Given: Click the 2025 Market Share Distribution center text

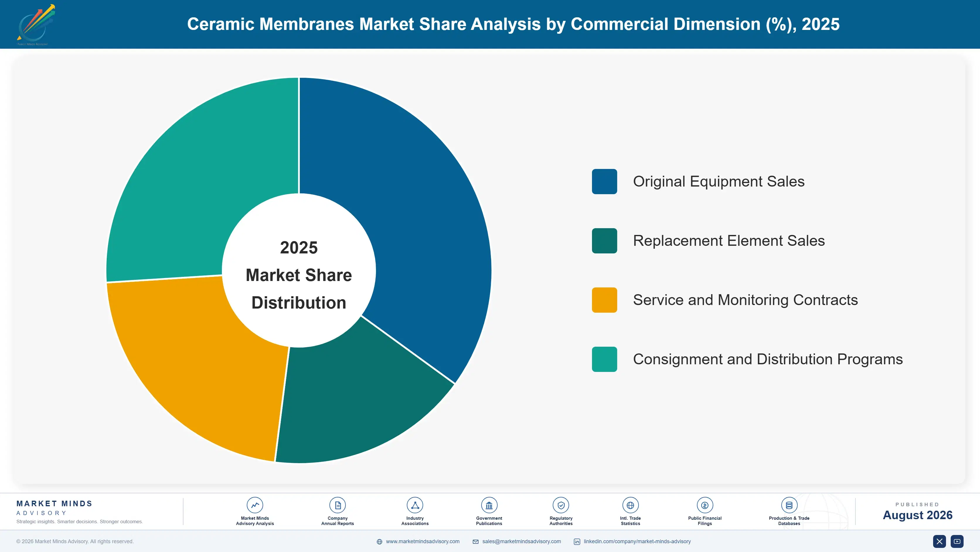Looking at the screenshot, I should pos(299,275).
